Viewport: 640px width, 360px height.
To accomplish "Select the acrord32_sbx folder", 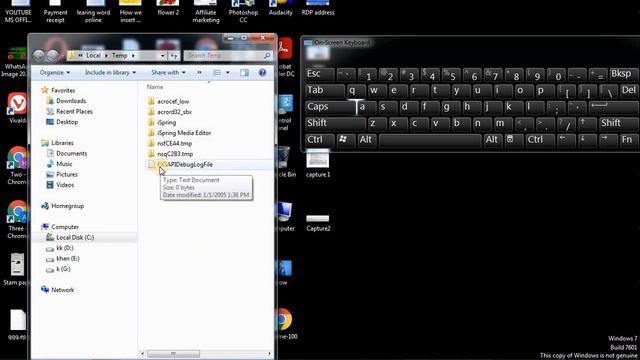I will coord(175,112).
